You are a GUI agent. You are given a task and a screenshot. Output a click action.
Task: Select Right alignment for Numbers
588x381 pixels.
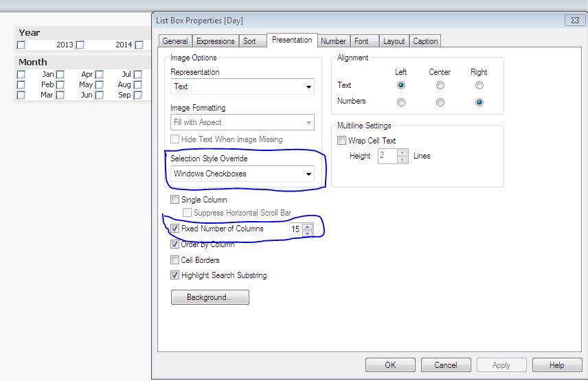479,102
